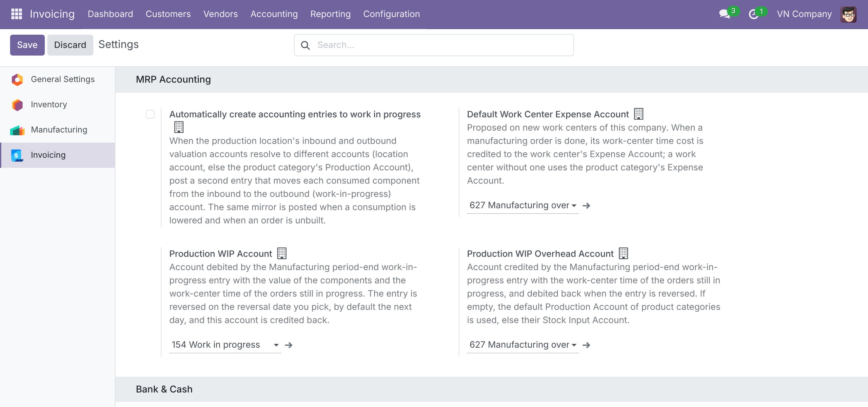Select Manufacturing settings tab
The height and width of the screenshot is (407, 868).
point(58,130)
